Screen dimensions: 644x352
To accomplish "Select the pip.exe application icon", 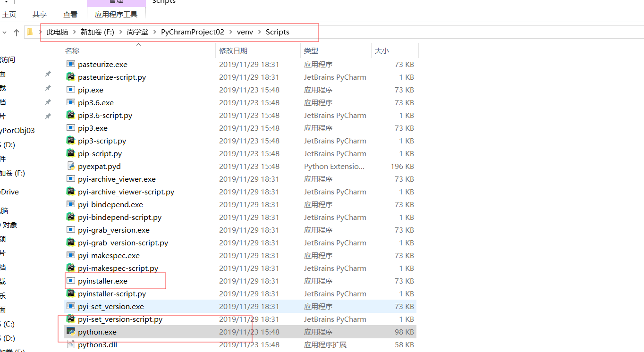I will click(71, 90).
